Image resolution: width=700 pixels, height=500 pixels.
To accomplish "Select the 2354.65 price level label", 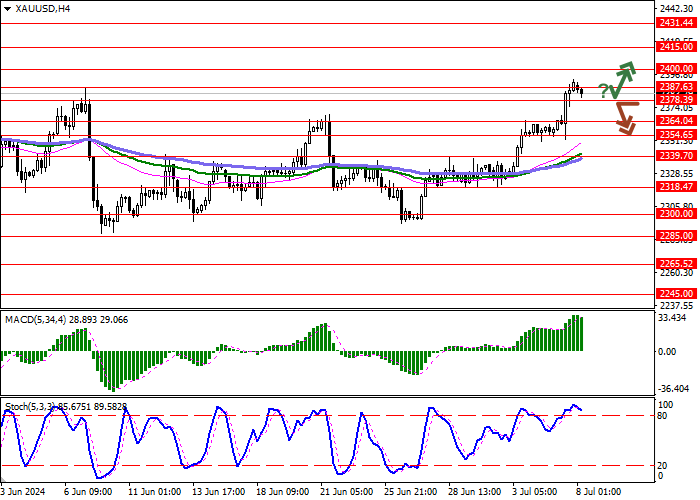I will tap(676, 135).
